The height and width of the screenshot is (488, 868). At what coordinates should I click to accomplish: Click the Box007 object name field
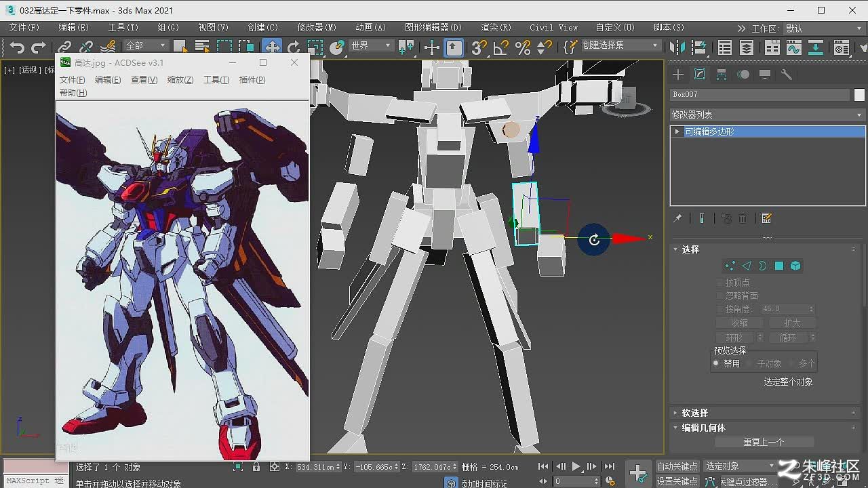(759, 95)
